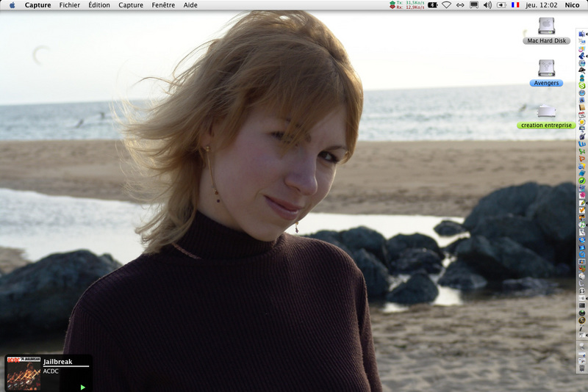Open the Trash in the Dock
Image resolution: width=588 pixels, height=392 pixels.
click(x=582, y=368)
